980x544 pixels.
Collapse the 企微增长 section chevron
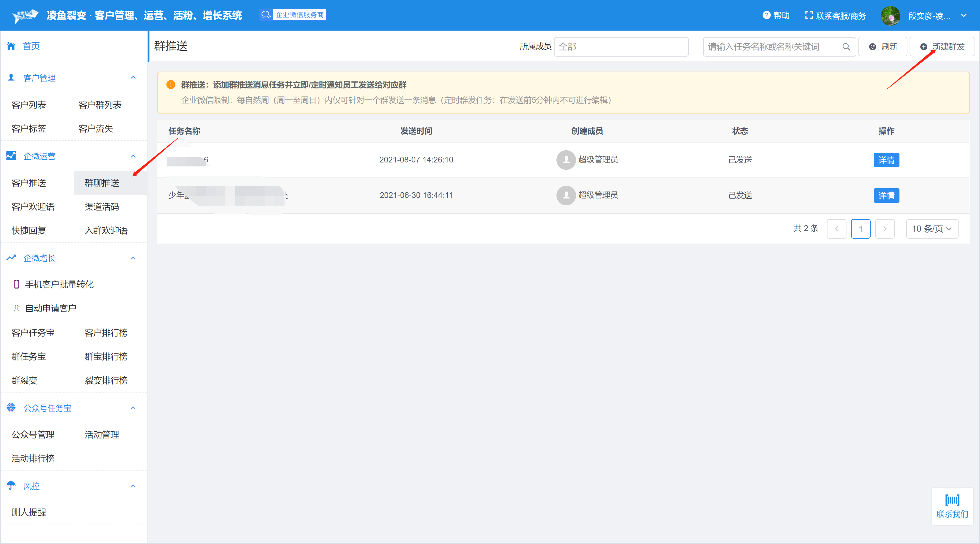133,258
